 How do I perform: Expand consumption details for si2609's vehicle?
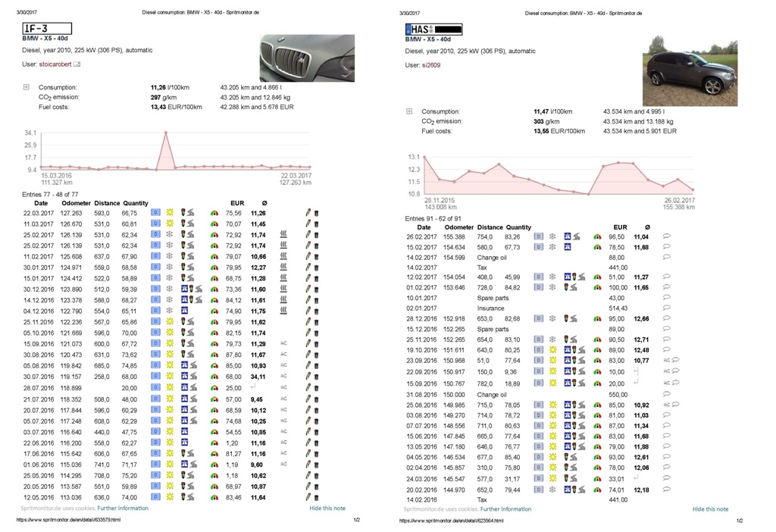coord(409,111)
